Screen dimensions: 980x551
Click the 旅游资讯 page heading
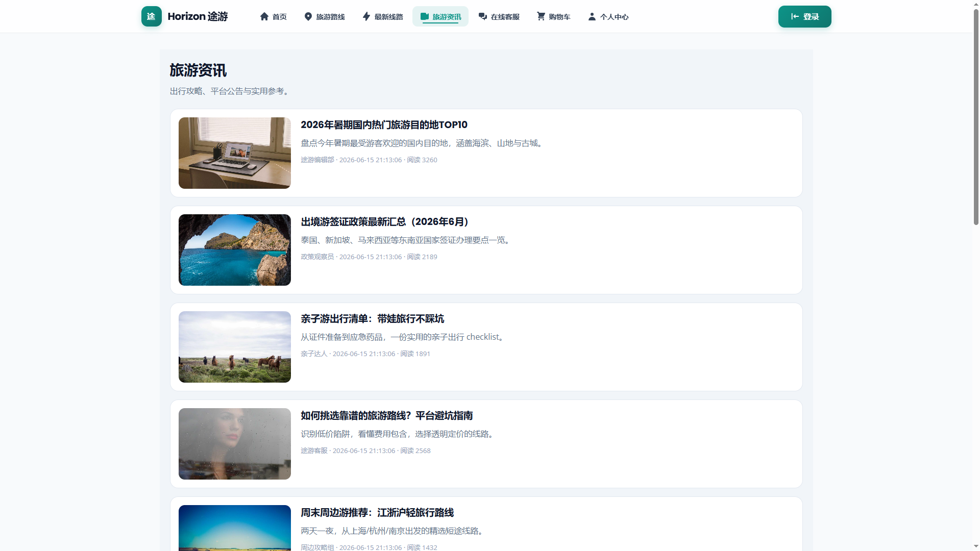coord(198,70)
